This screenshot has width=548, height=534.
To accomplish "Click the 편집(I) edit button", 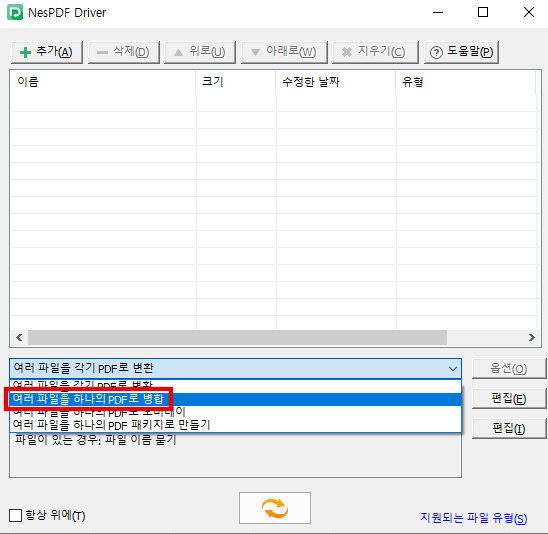I will pyautogui.click(x=509, y=428).
